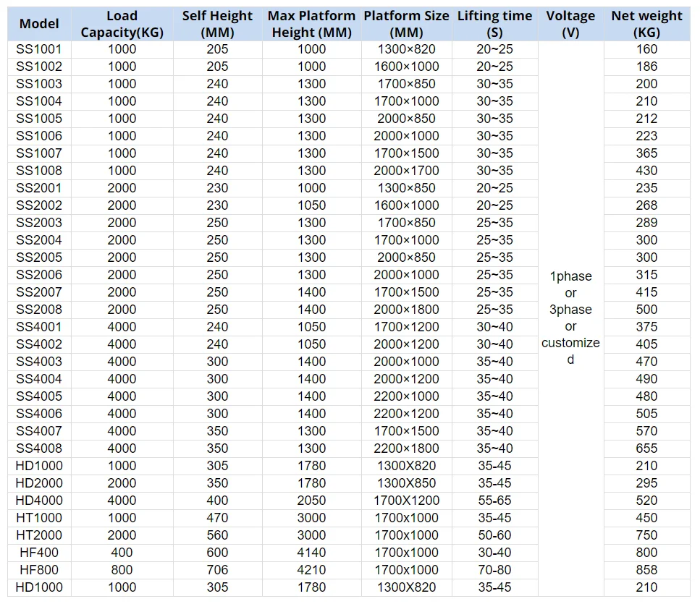Select the SS2005 model cell
The height and width of the screenshot is (604, 700).
39,258
